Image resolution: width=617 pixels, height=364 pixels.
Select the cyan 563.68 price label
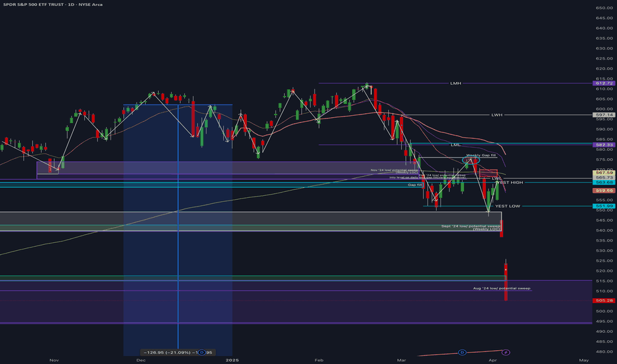pyautogui.click(x=604, y=182)
